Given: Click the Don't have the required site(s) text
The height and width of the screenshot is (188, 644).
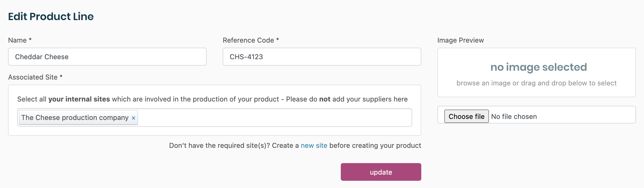Looking at the screenshot, I should 233,145.
